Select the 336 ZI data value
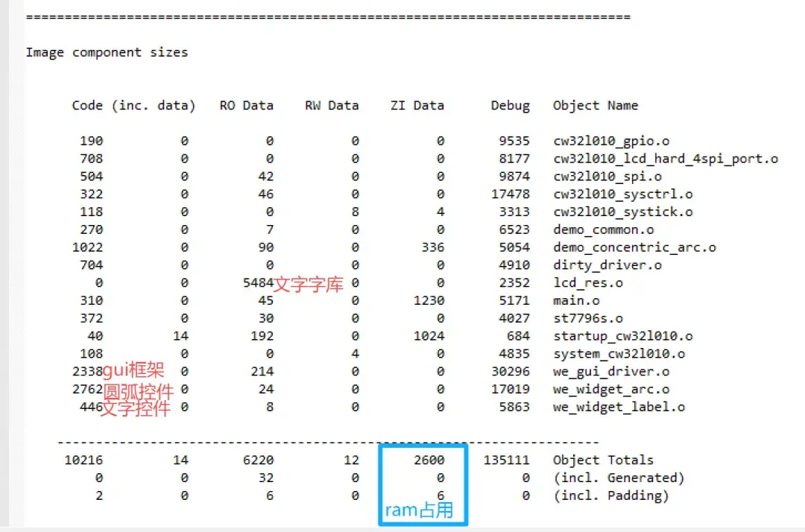This screenshot has width=805, height=532. tap(433, 247)
